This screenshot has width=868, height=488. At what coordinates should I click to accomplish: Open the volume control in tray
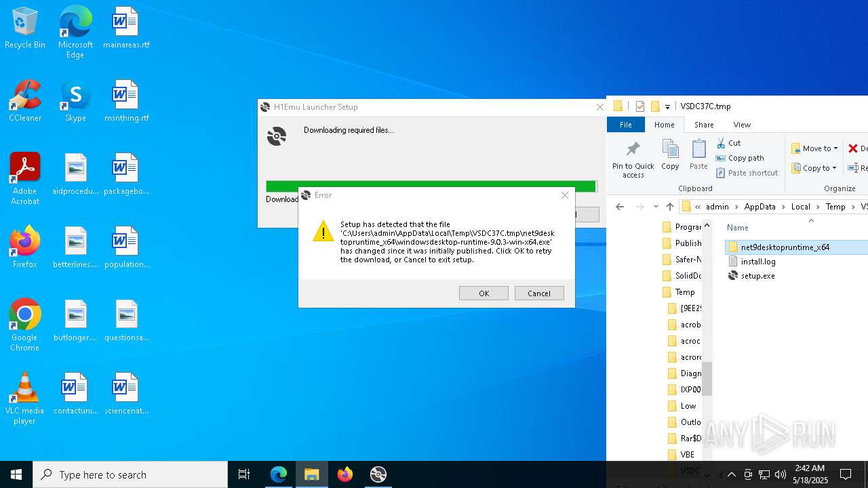(x=781, y=474)
